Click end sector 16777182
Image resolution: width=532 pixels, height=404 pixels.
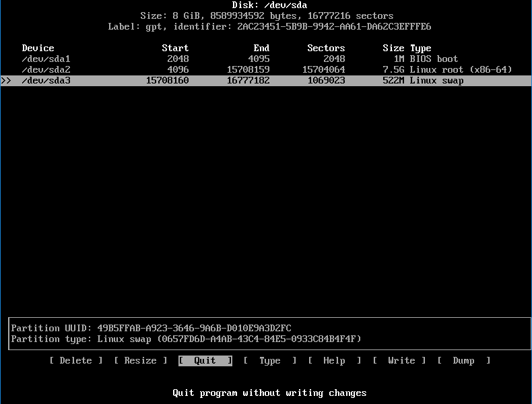248,80
